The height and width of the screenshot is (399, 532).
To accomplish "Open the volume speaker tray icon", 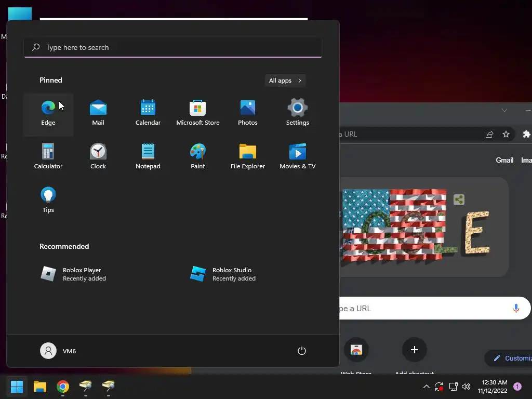I will pos(466,387).
